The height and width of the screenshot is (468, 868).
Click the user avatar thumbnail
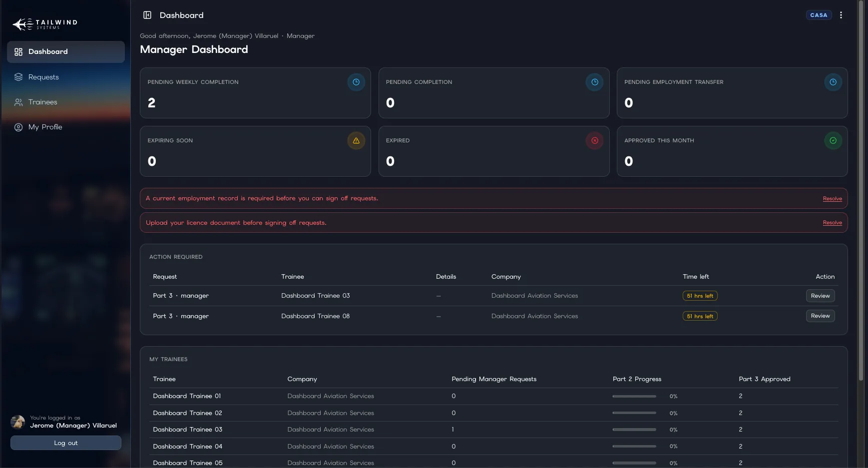18,422
